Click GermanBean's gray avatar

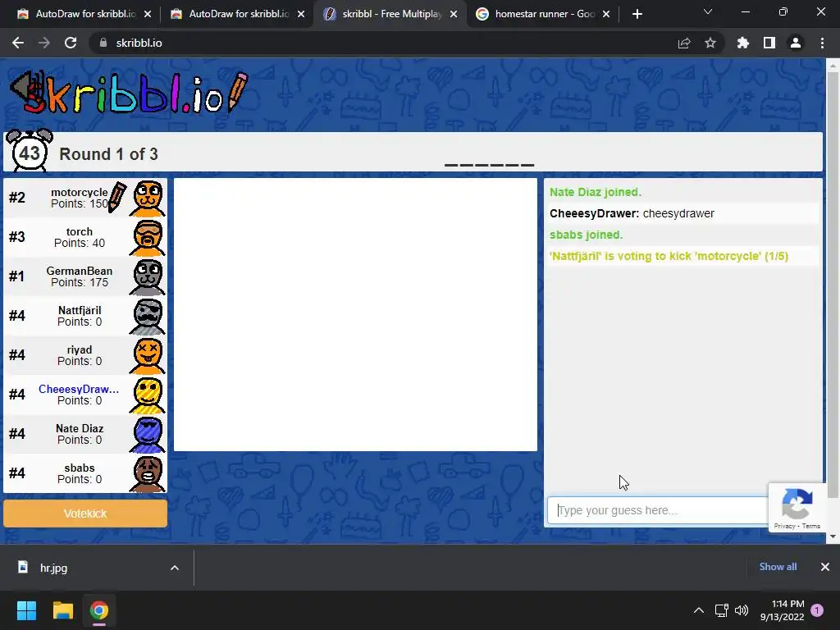click(148, 277)
